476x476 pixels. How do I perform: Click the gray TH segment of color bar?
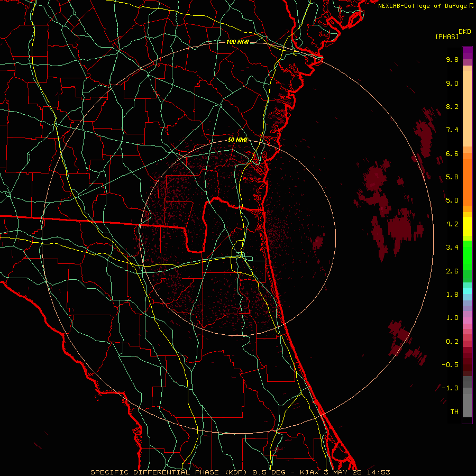coord(467,405)
